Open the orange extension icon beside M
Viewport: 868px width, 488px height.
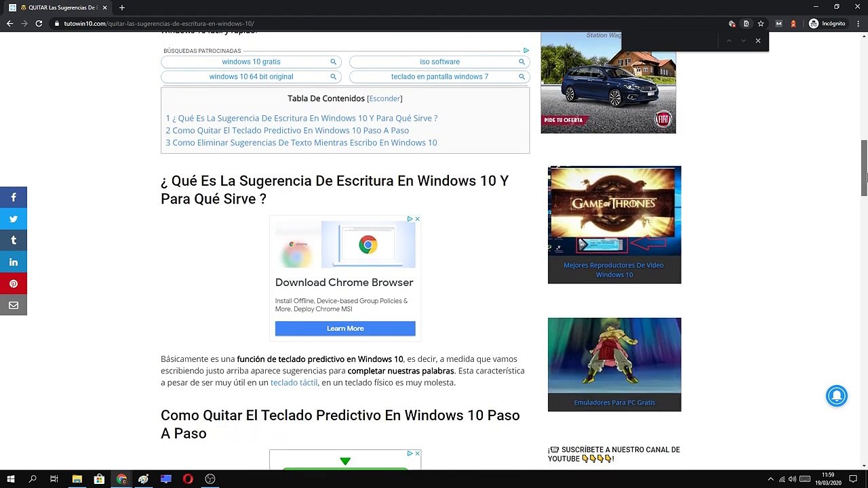click(793, 24)
